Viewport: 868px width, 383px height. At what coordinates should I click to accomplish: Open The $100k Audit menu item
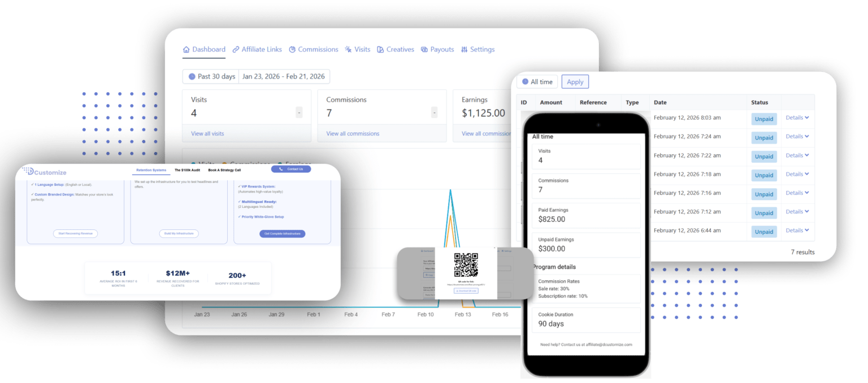187,169
